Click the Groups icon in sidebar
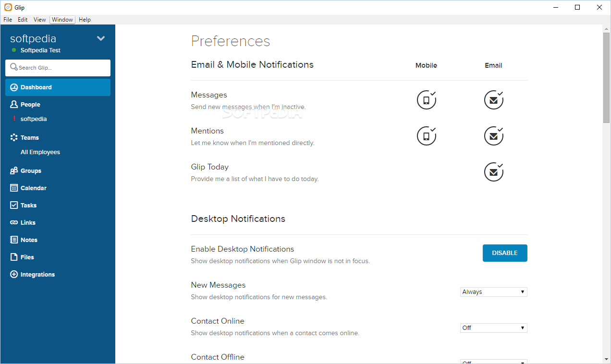 coord(14,170)
